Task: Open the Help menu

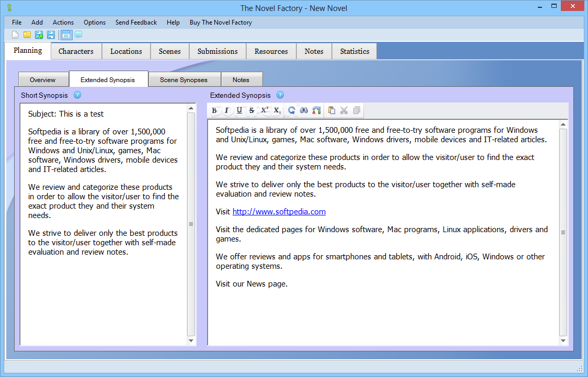Action: [x=173, y=22]
